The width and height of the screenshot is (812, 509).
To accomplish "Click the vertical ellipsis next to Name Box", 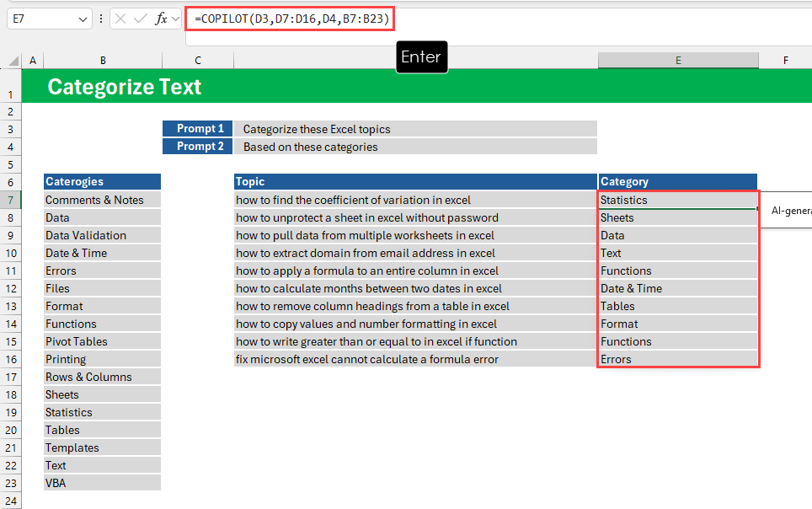I will [x=100, y=18].
